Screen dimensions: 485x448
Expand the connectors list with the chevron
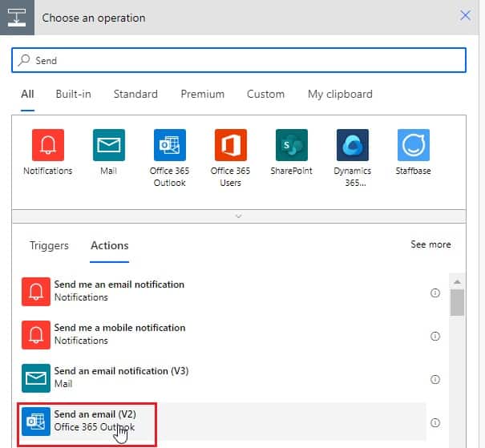click(x=238, y=216)
